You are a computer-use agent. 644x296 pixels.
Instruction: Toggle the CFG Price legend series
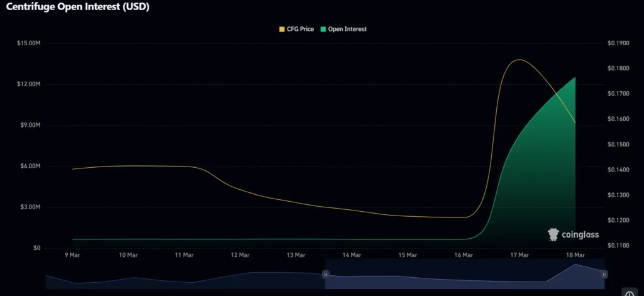click(297, 29)
